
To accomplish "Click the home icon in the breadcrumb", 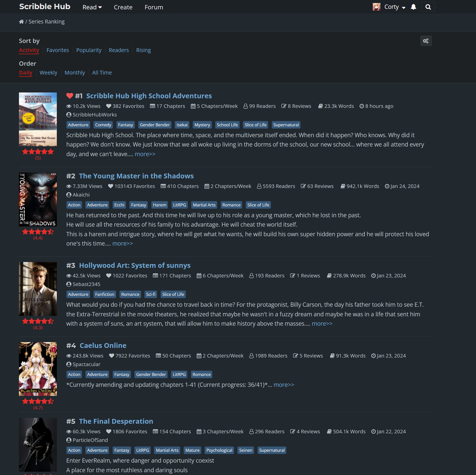I will [21, 22].
